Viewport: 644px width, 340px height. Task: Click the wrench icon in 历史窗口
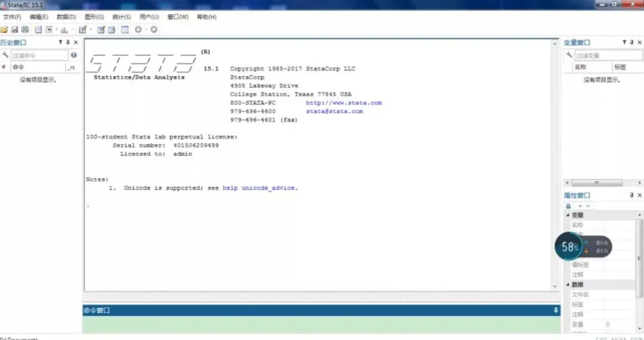coord(5,55)
